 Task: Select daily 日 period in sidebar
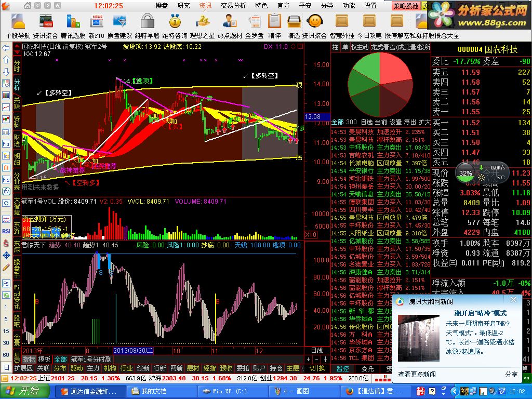[x=6, y=367]
